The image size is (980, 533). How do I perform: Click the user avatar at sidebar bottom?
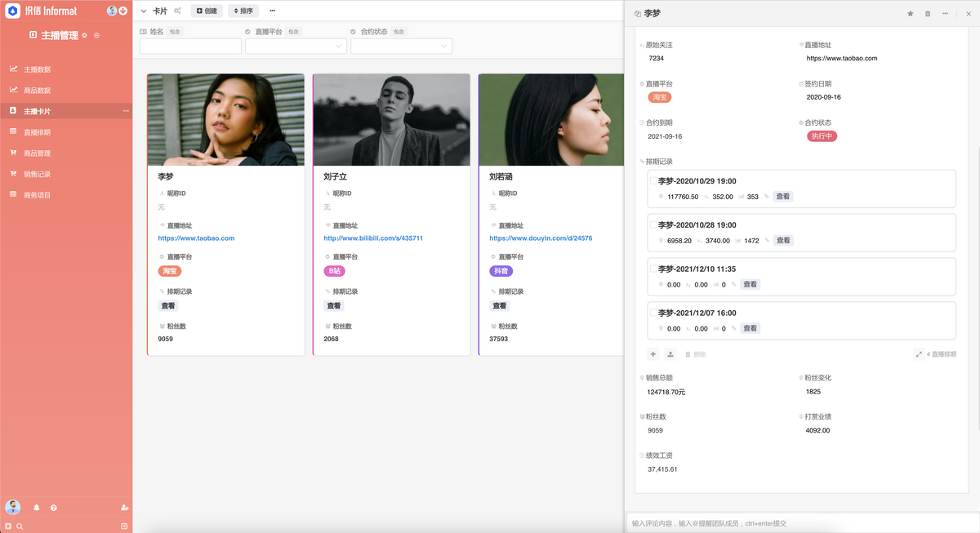(12, 507)
